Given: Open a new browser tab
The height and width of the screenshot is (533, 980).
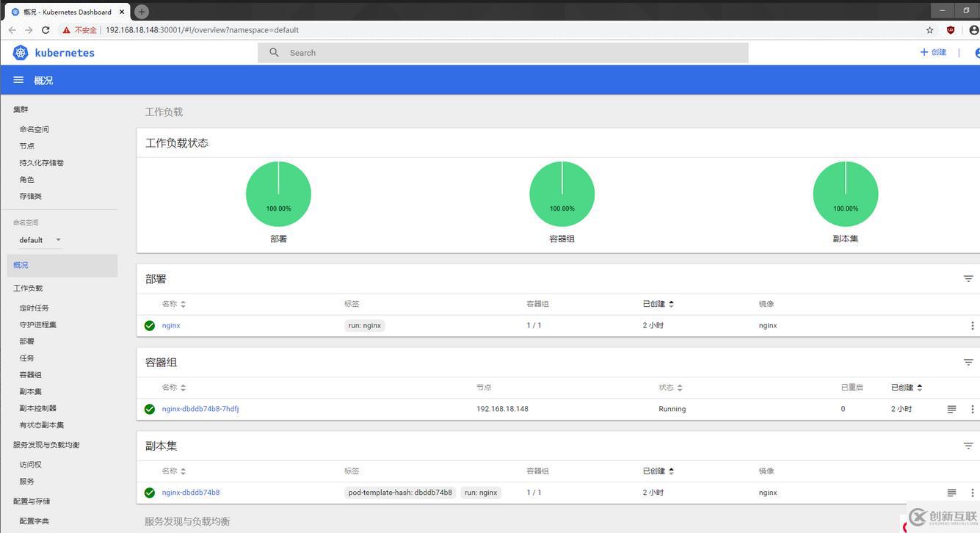Looking at the screenshot, I should click(x=142, y=11).
